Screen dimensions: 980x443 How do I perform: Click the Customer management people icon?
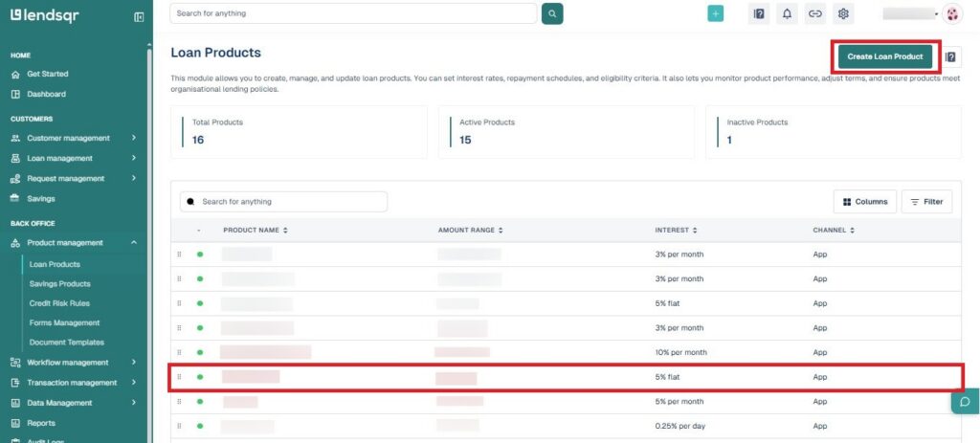(15, 138)
